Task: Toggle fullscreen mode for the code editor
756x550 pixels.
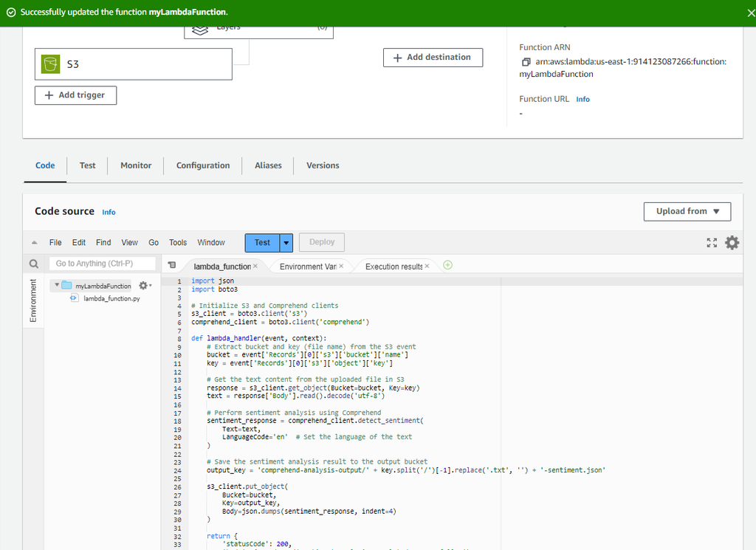Action: tap(712, 241)
